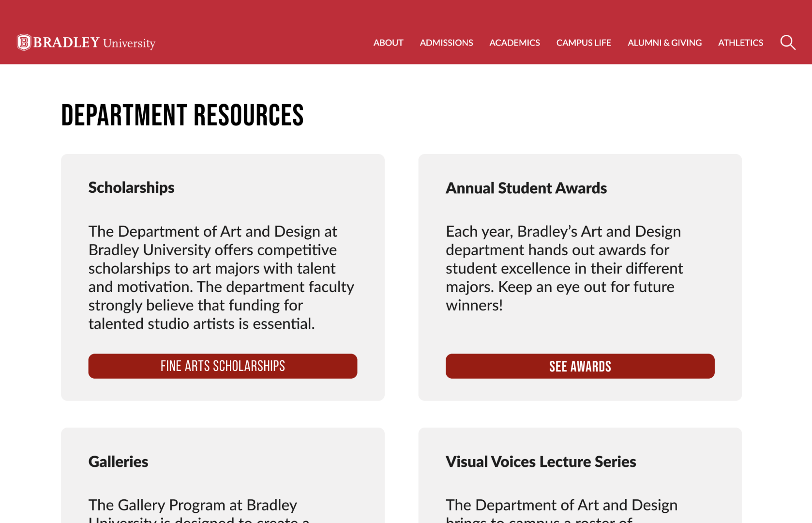Viewport: 812px width, 523px height.
Task: Click the Bradley shield logo icon
Action: pyautogui.click(x=24, y=43)
